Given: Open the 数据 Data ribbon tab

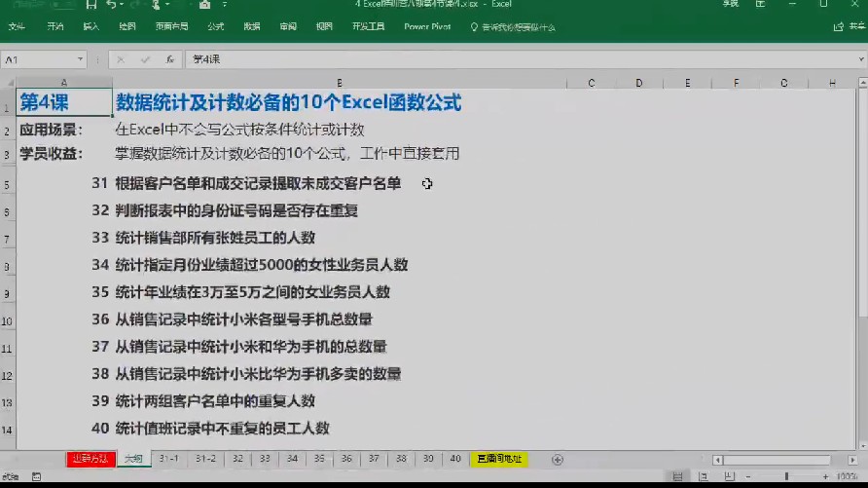Looking at the screenshot, I should pyautogui.click(x=252, y=26).
